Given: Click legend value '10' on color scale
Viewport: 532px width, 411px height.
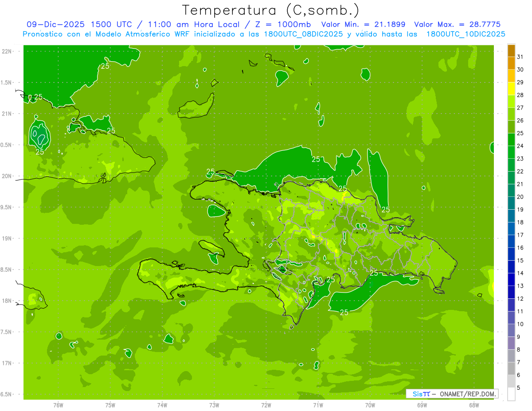Looking at the screenshot, I should (520, 324).
